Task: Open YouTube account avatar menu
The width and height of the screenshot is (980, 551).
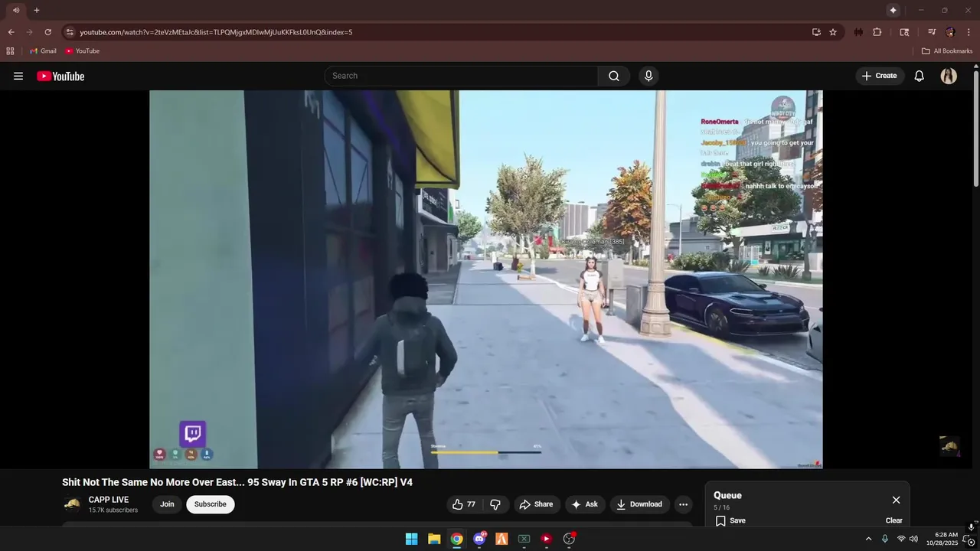Action: (x=949, y=76)
